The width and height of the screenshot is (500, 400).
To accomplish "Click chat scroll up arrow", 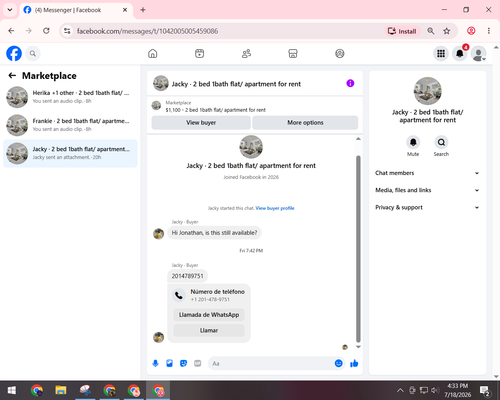I will [x=358, y=139].
